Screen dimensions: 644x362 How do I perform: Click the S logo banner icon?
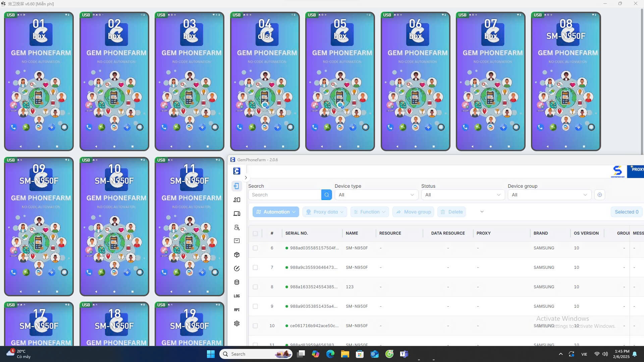point(618,171)
